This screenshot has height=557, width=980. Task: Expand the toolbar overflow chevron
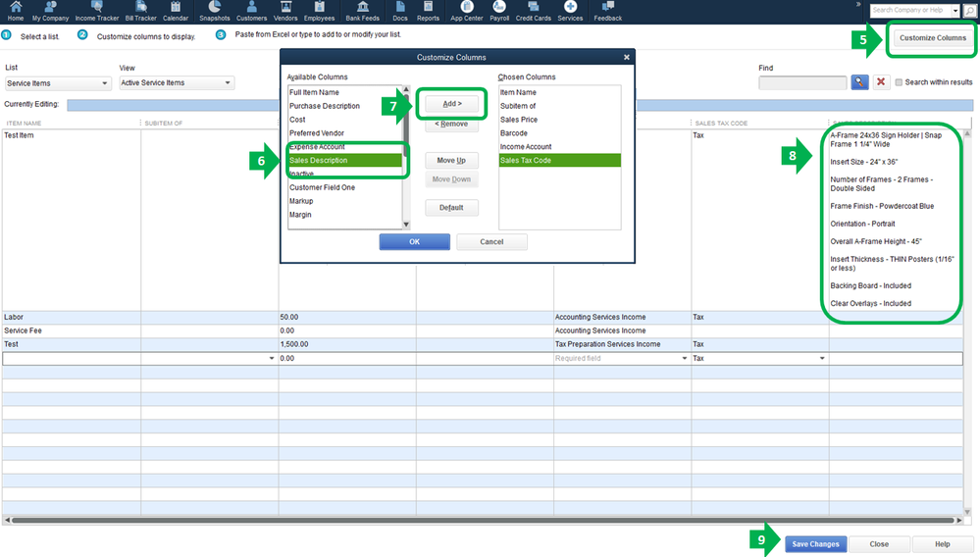(x=858, y=4)
